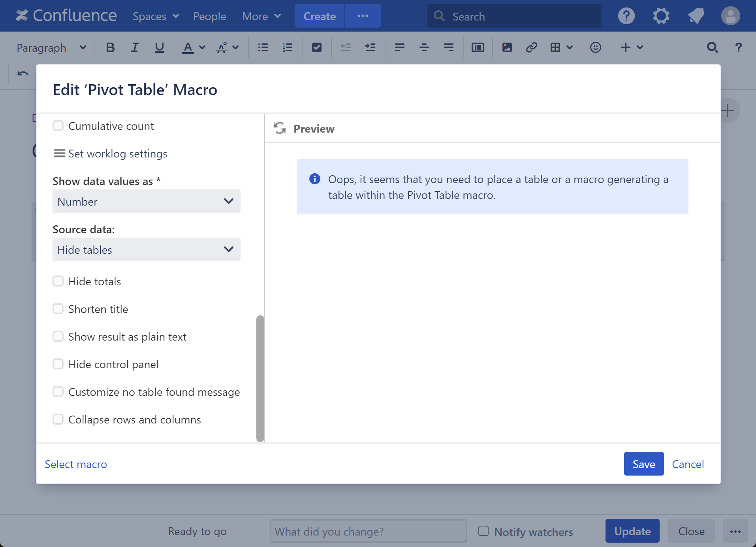Open the editor more actions ellipsis
756x547 pixels.
735,531
